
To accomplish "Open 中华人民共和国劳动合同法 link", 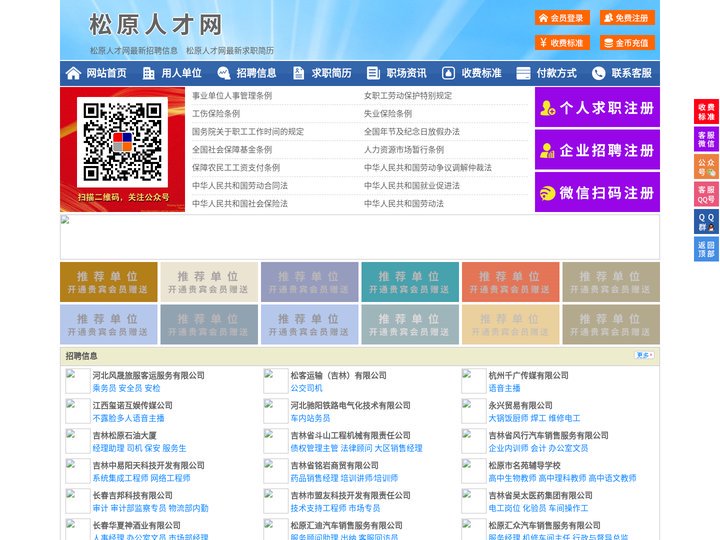I will pyautogui.click(x=240, y=186).
